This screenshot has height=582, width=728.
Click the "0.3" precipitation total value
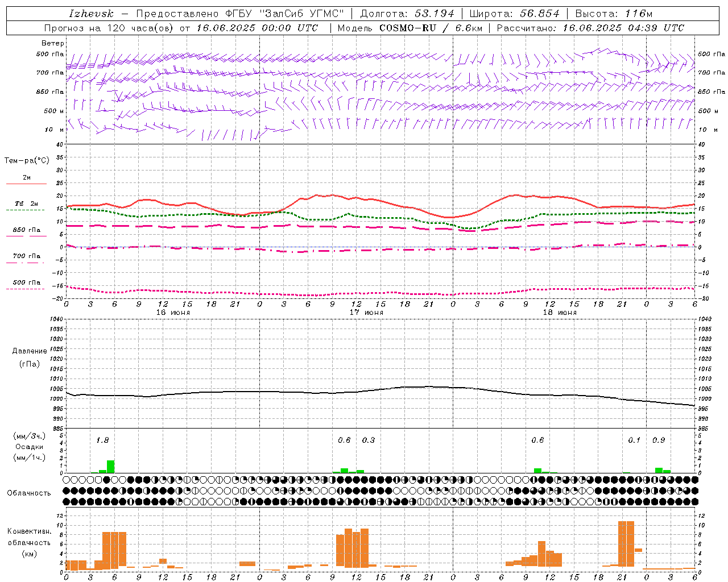point(369,440)
